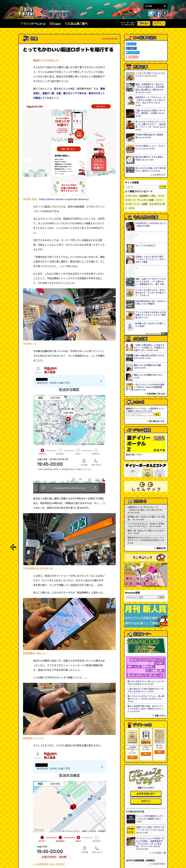
Task: Open the はっこりするお知らせ popular article
Action: pos(145,245)
